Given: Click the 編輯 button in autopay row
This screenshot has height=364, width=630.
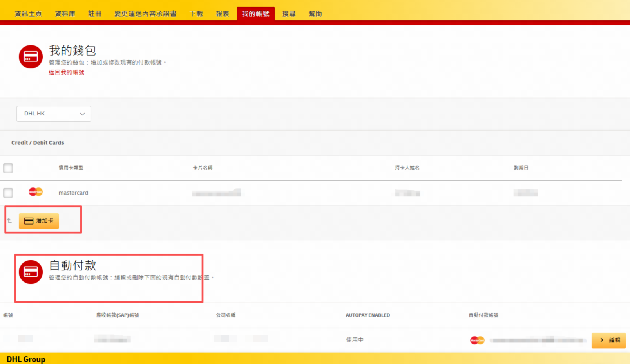Looking at the screenshot, I should pos(608,340).
